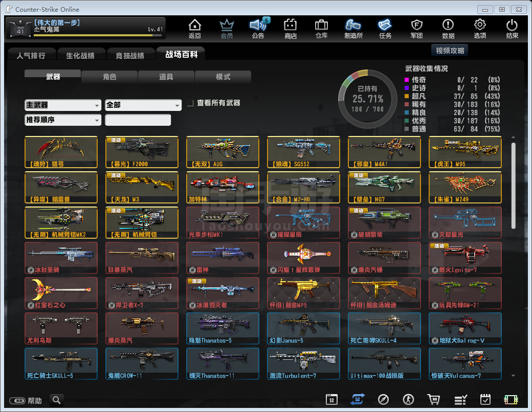
Task: Switch to the 生化战绩 tab
Action: 80,55
